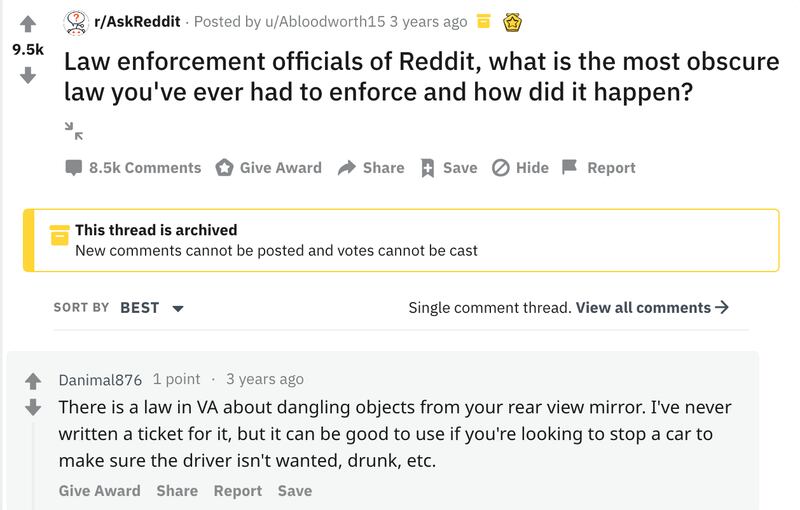This screenshot has height=510, width=800.
Task: Save the post with bookmark icon
Action: point(448,168)
